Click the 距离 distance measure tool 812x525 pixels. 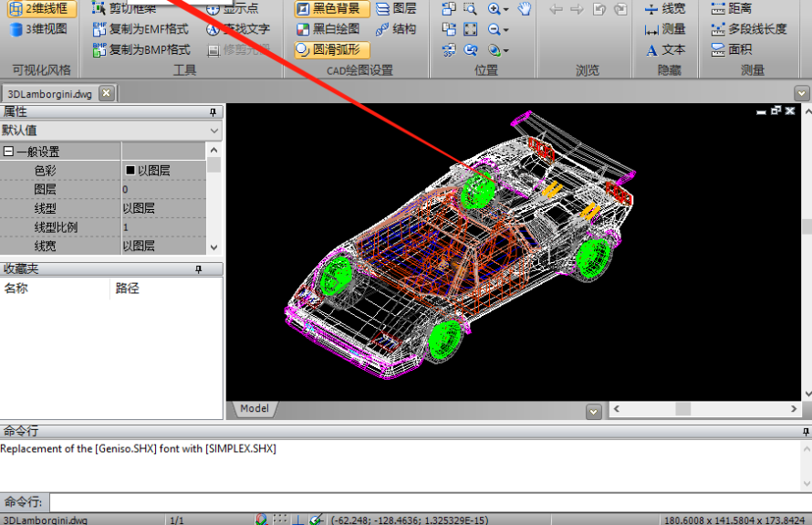[731, 8]
